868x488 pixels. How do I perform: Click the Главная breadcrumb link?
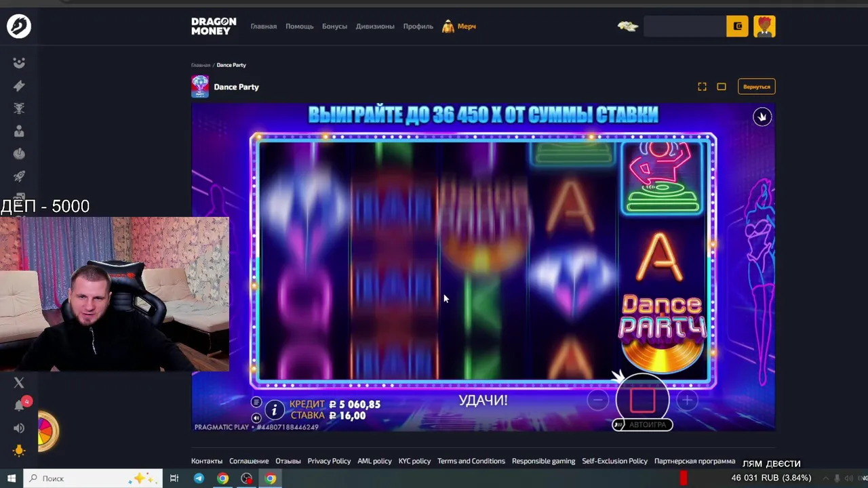pyautogui.click(x=201, y=65)
